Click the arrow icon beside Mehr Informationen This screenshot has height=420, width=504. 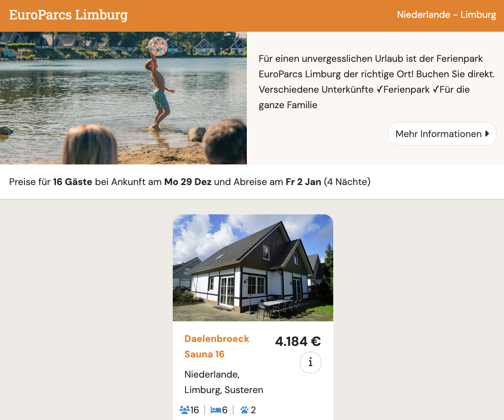pos(487,134)
